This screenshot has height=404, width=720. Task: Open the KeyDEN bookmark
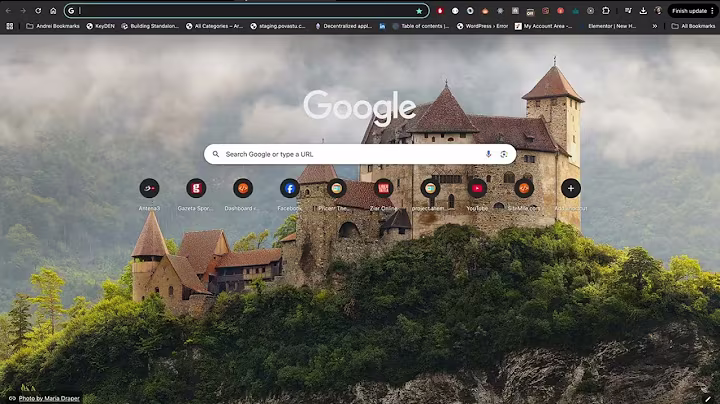101,26
